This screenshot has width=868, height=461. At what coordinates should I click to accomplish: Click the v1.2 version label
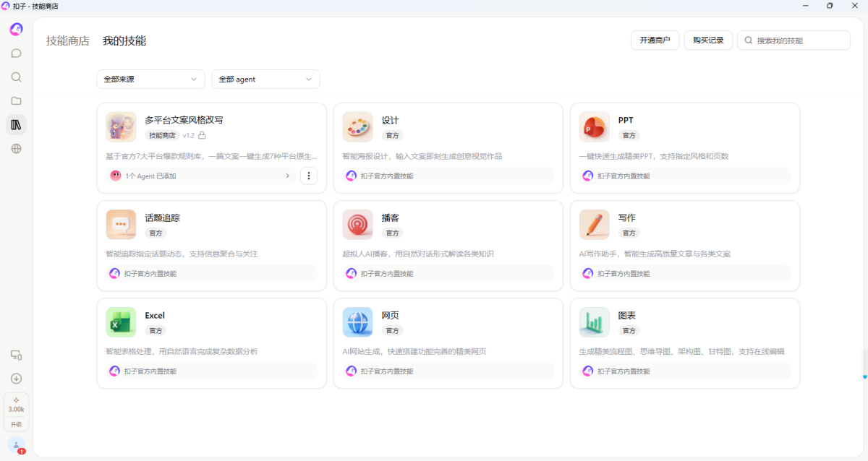coord(189,135)
